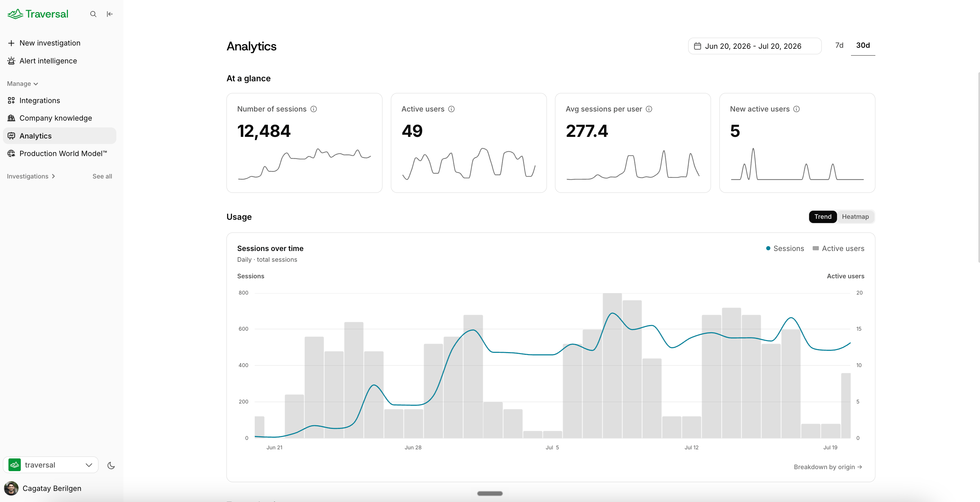Select the 7d range tab
The width and height of the screenshot is (980, 502).
tap(839, 45)
